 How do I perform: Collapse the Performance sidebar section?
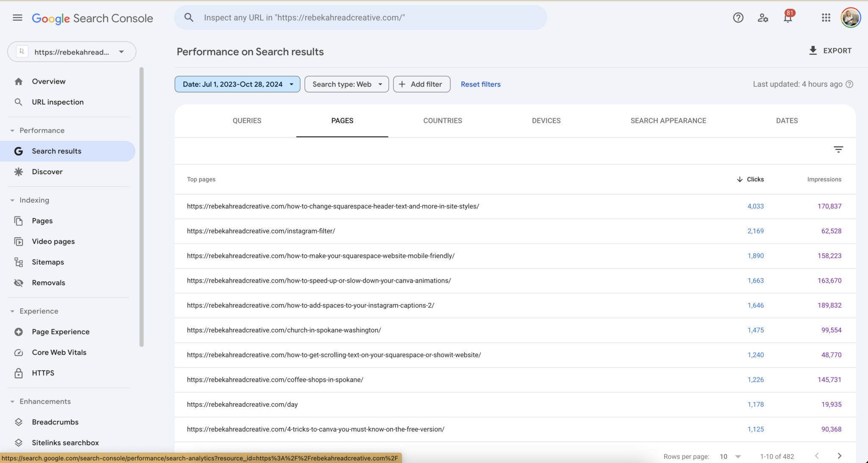click(x=12, y=130)
